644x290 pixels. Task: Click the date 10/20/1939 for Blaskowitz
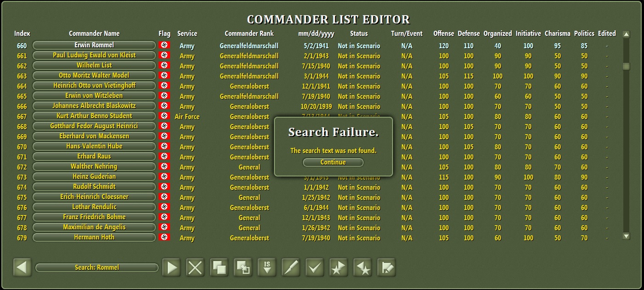[316, 107]
